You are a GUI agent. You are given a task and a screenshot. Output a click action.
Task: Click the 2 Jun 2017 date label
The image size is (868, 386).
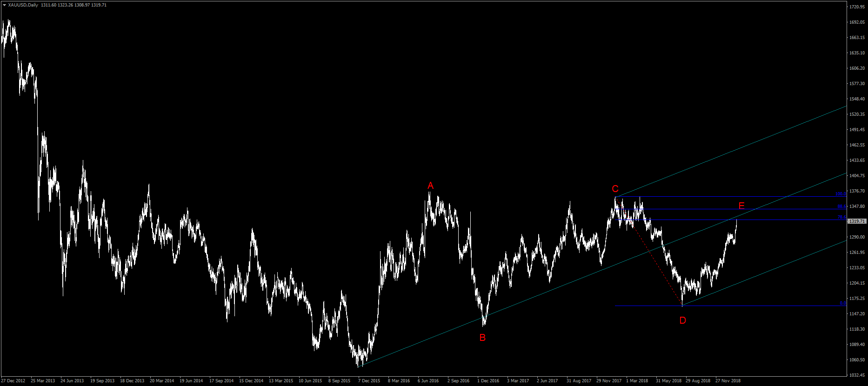click(547, 381)
